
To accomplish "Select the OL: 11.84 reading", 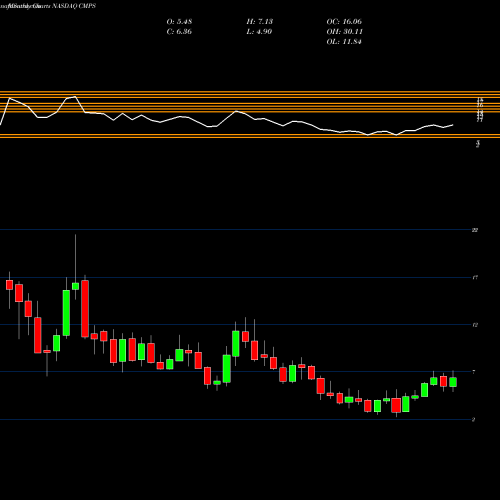I will [344, 41].
